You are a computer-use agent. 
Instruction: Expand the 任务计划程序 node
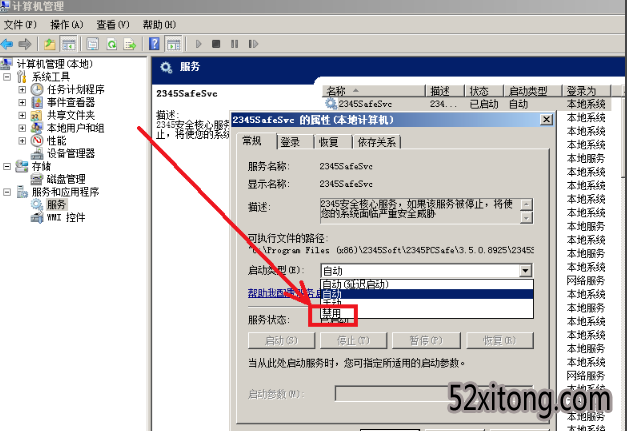(22, 89)
